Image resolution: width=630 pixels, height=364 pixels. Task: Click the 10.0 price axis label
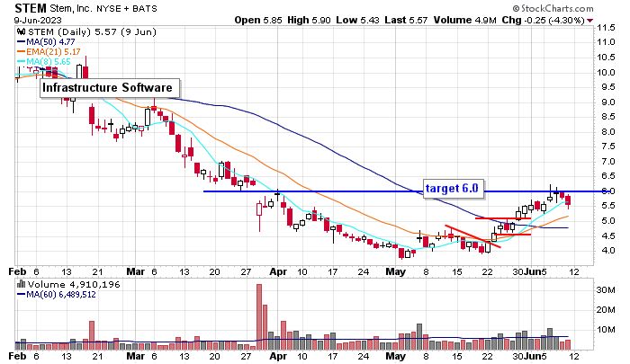point(606,72)
